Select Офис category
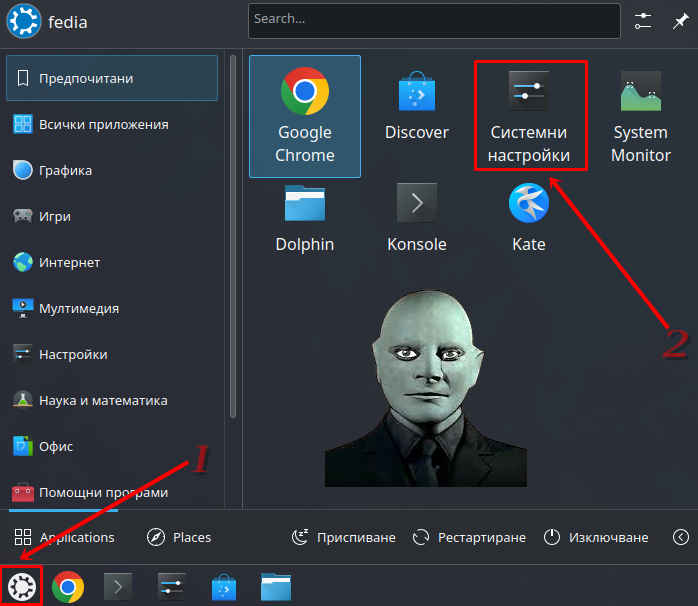The height and width of the screenshot is (606, 698). (x=112, y=446)
